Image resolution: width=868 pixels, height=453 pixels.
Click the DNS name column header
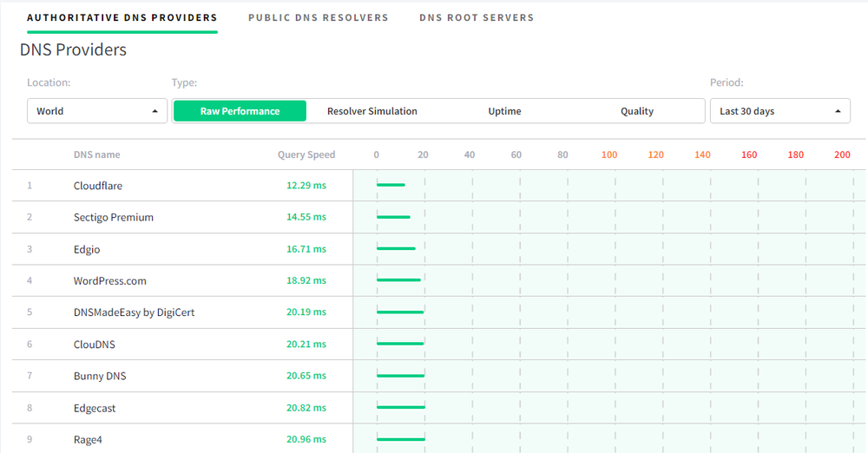coord(97,154)
